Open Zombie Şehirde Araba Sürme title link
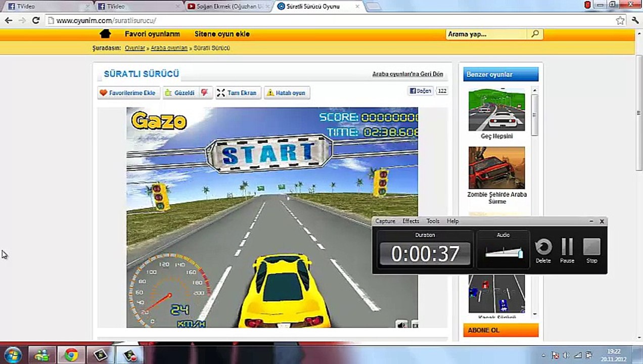This screenshot has width=643, height=364. [497, 198]
